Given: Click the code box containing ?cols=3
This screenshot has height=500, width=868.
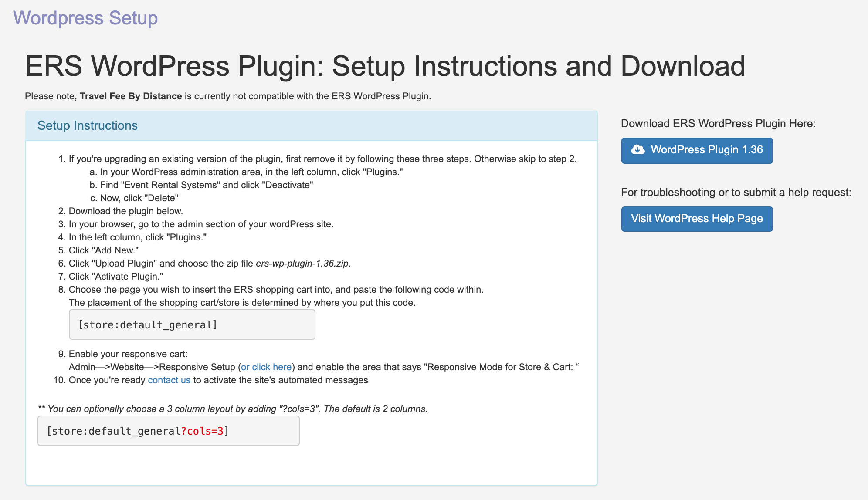Looking at the screenshot, I should pyautogui.click(x=168, y=431).
